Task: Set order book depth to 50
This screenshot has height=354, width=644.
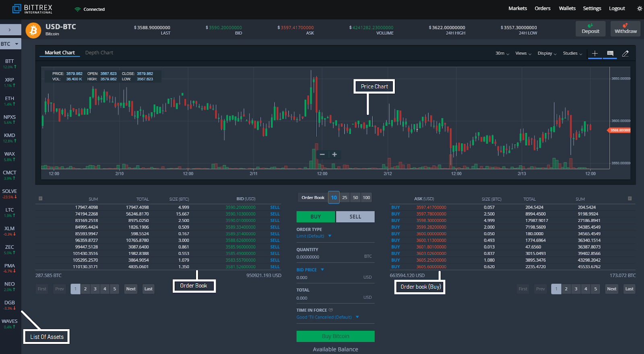Action: 355,198
